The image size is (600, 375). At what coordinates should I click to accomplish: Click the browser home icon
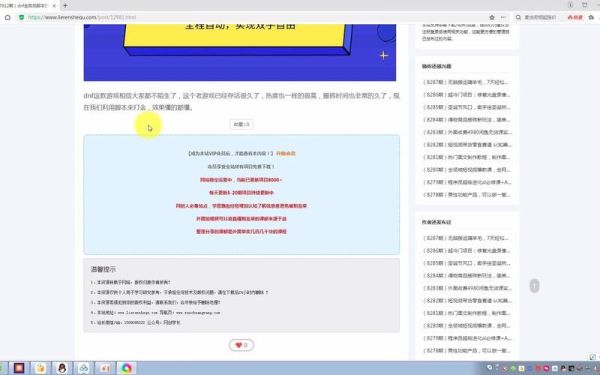pos(7,17)
